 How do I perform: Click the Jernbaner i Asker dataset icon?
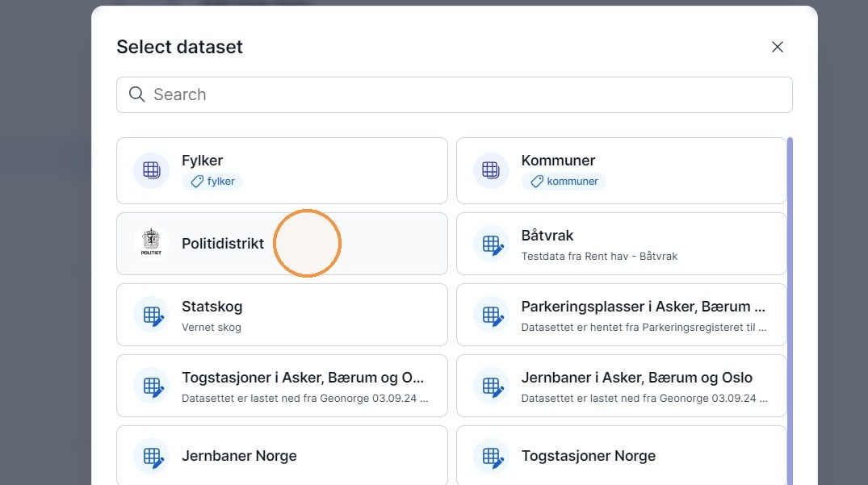(490, 386)
